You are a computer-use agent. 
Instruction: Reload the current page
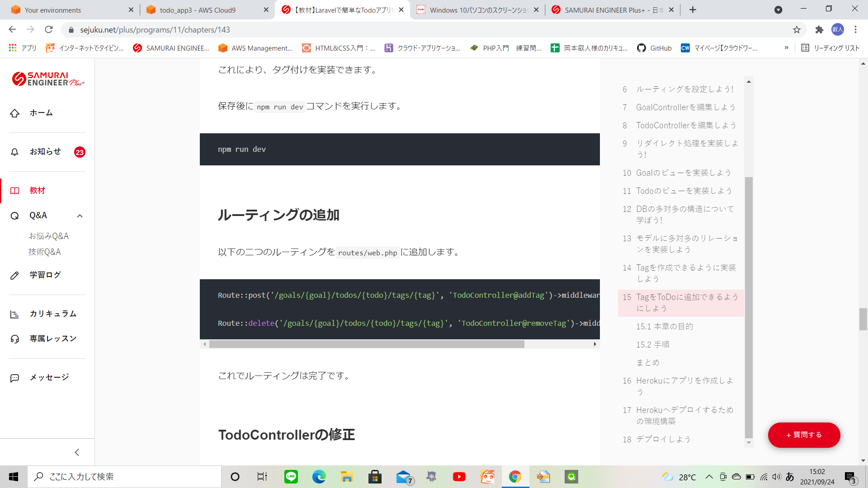[x=49, y=30]
